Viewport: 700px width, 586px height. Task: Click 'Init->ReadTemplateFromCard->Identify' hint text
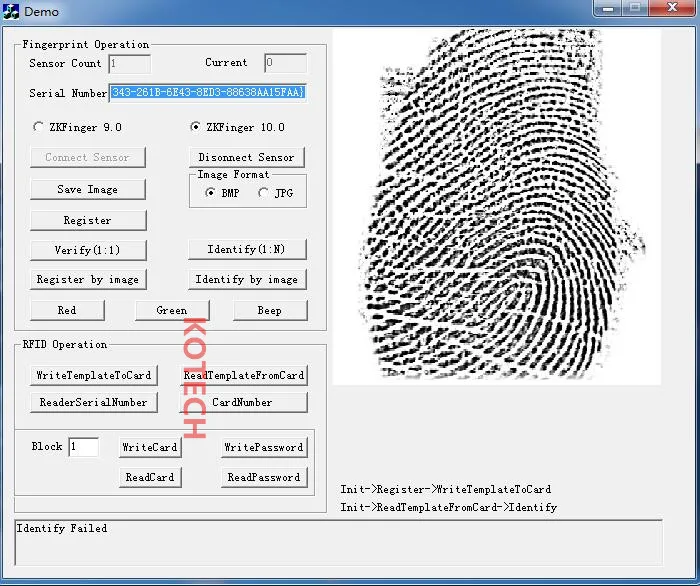point(449,508)
